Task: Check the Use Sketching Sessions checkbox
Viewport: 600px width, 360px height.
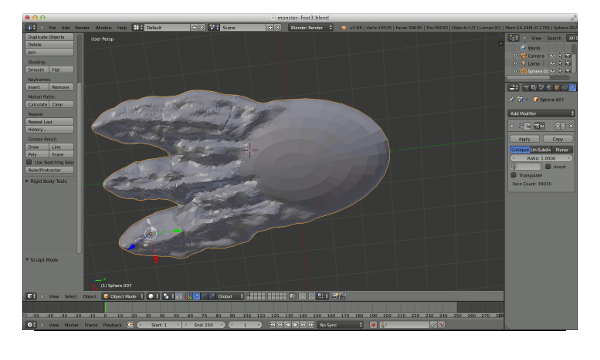Action: (29, 162)
